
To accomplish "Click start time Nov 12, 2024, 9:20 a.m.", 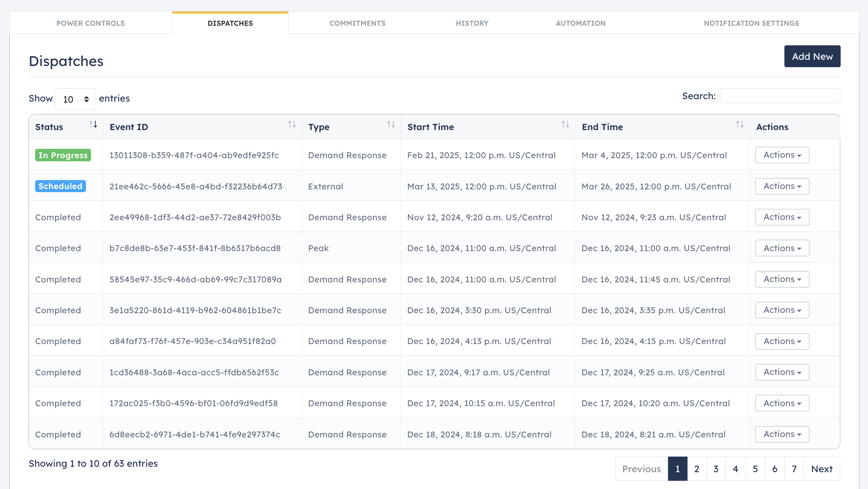I will [480, 217].
